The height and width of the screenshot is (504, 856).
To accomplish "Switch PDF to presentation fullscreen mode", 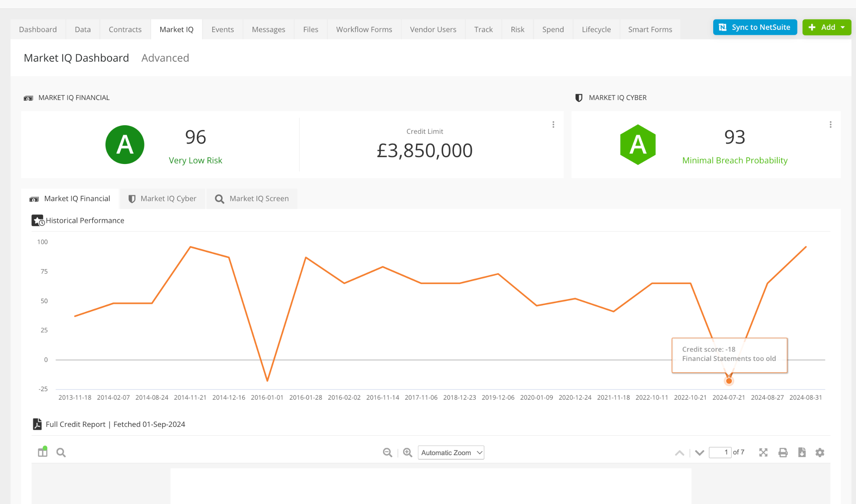I will (x=763, y=452).
